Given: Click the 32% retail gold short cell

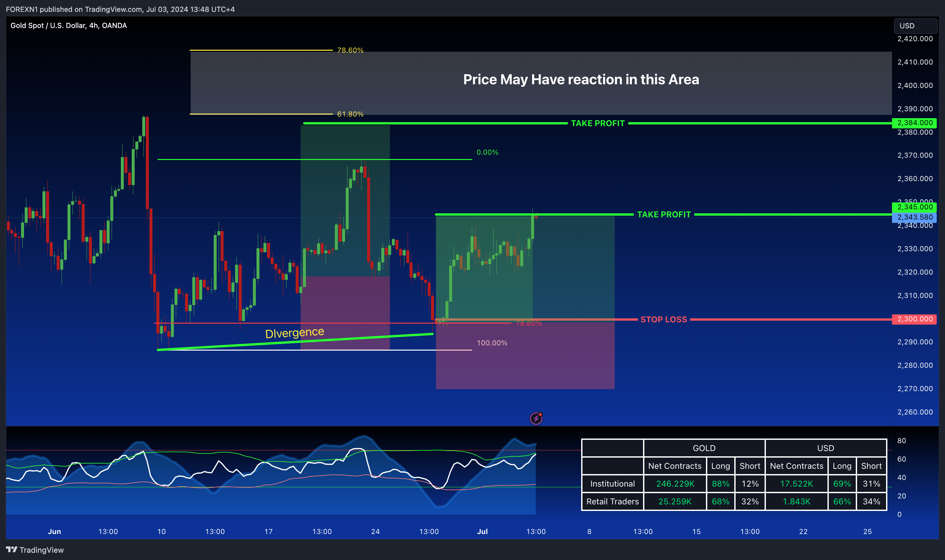Looking at the screenshot, I should 750,501.
